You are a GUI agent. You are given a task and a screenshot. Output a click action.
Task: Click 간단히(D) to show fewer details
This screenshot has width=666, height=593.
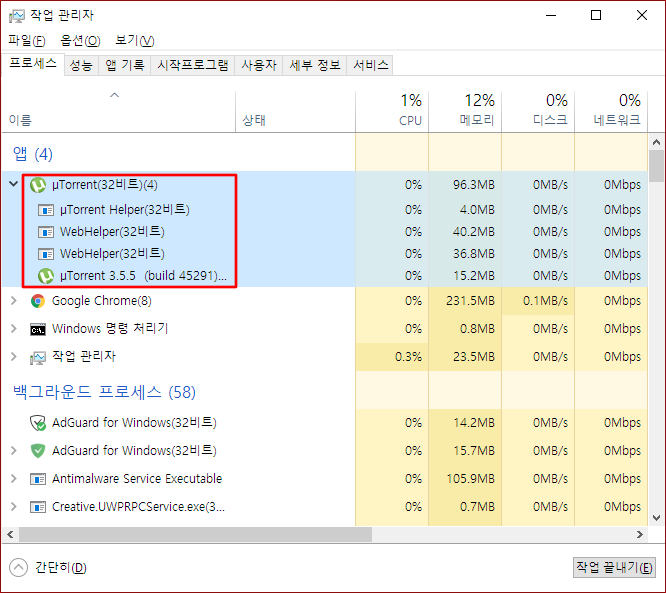[61, 568]
